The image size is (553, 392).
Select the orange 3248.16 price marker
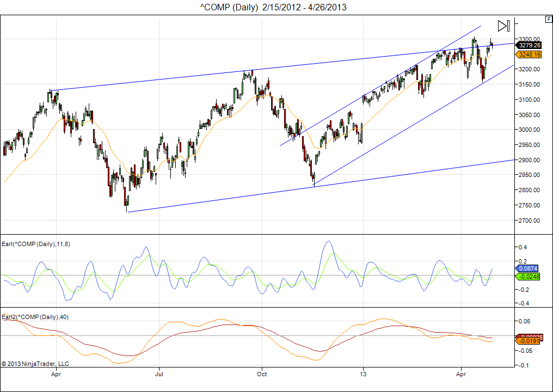[x=529, y=54]
